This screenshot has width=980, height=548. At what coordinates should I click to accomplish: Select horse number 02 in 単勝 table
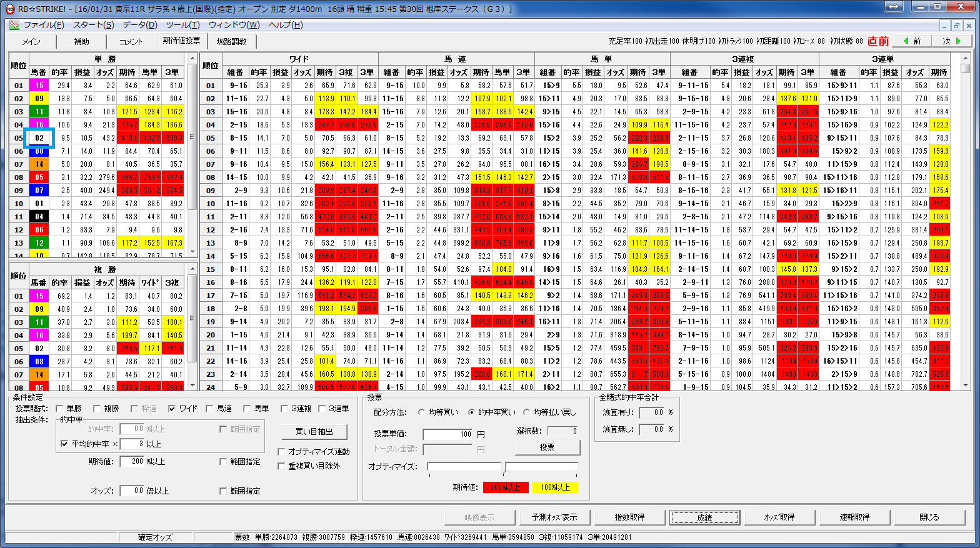point(39,138)
